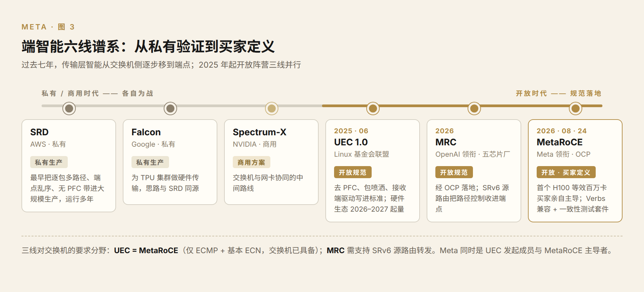Click the bold "UEC = MetaRoCE" in the footnote

pos(146,250)
